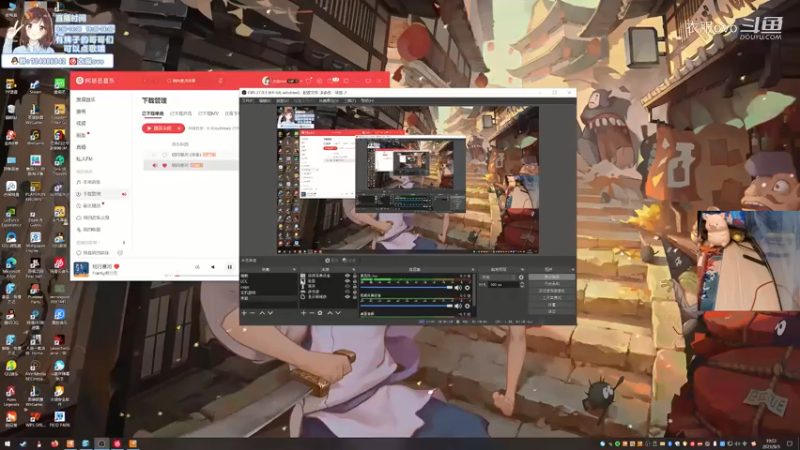Image resolution: width=800 pixels, height=450 pixels.
Task: Open the Pummel Party desktop icon
Action: click(x=35, y=294)
